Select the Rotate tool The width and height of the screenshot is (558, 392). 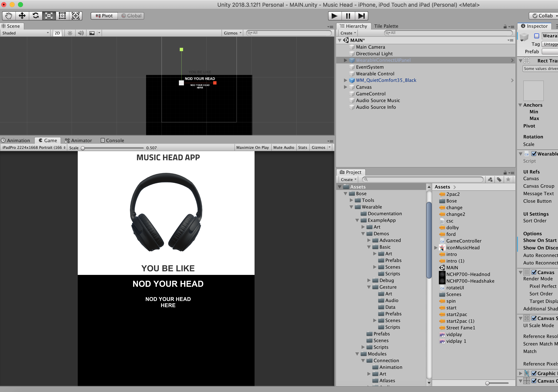[x=36, y=16]
